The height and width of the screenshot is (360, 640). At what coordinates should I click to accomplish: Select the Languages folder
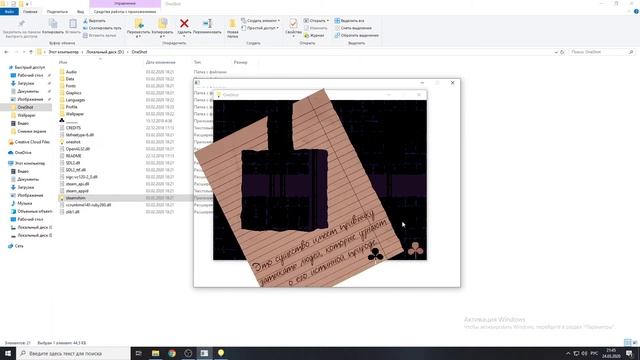tap(75, 100)
